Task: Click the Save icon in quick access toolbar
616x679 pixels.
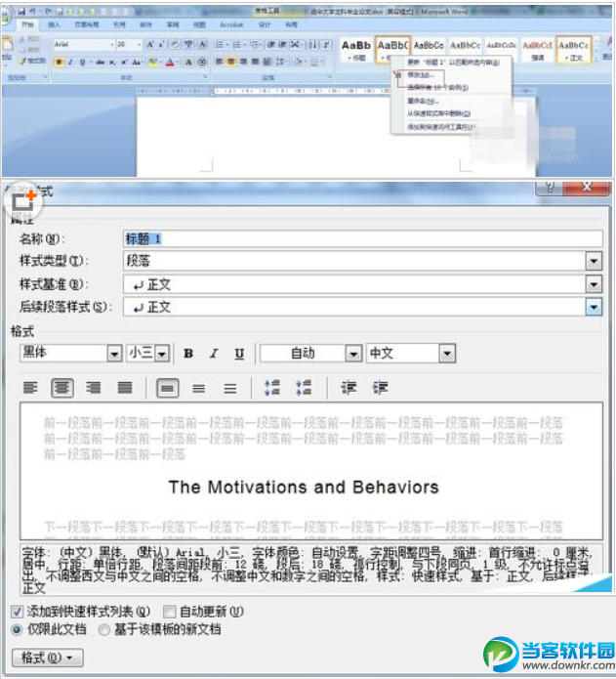Action: pyautogui.click(x=21, y=12)
